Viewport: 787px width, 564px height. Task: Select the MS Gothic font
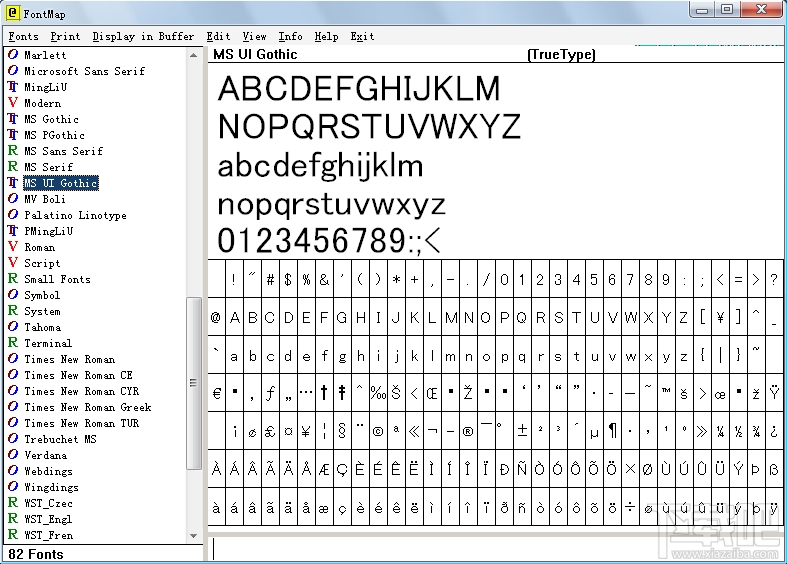tap(51, 119)
